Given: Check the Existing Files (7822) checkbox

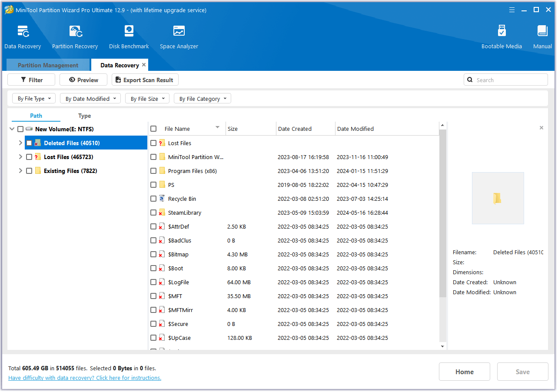Looking at the screenshot, I should tap(29, 171).
